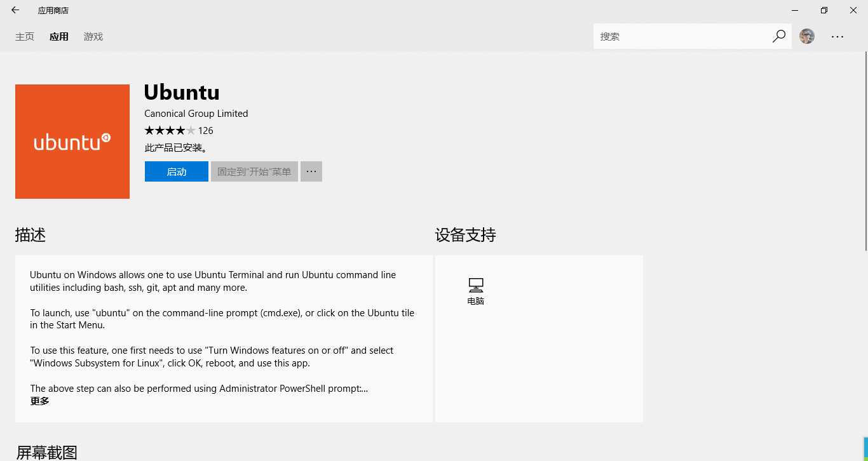Viewport: 868px width, 461px height.
Task: Open the ellipsis button beside pin button
Action: [311, 171]
